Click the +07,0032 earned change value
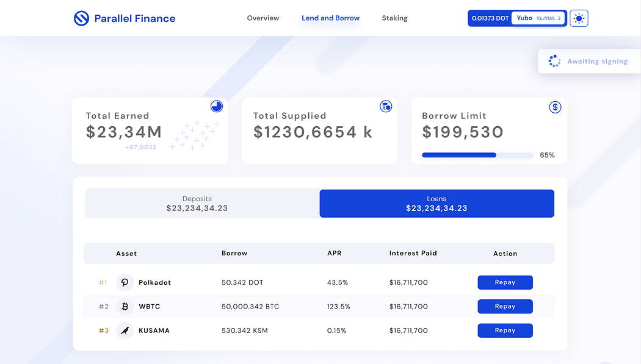The image size is (641, 364). tap(140, 147)
